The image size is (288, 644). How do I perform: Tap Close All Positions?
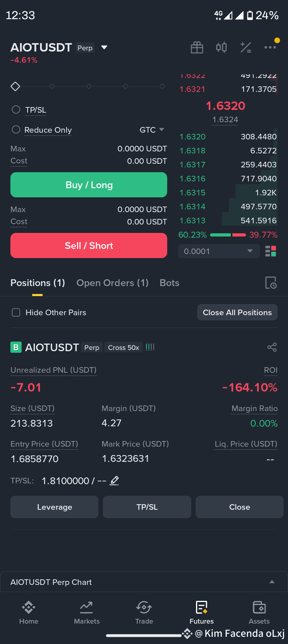[x=237, y=312]
